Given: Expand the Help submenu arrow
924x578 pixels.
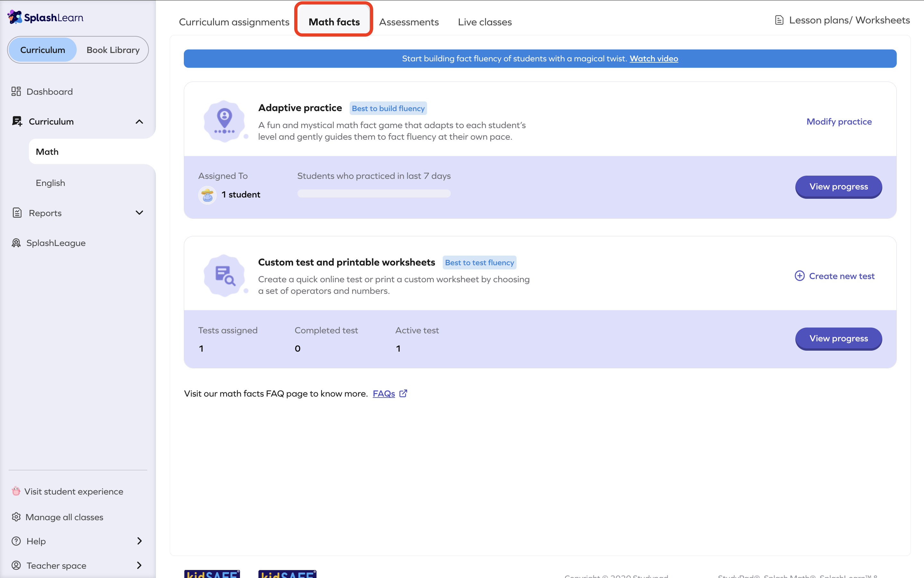Looking at the screenshot, I should click(x=139, y=541).
